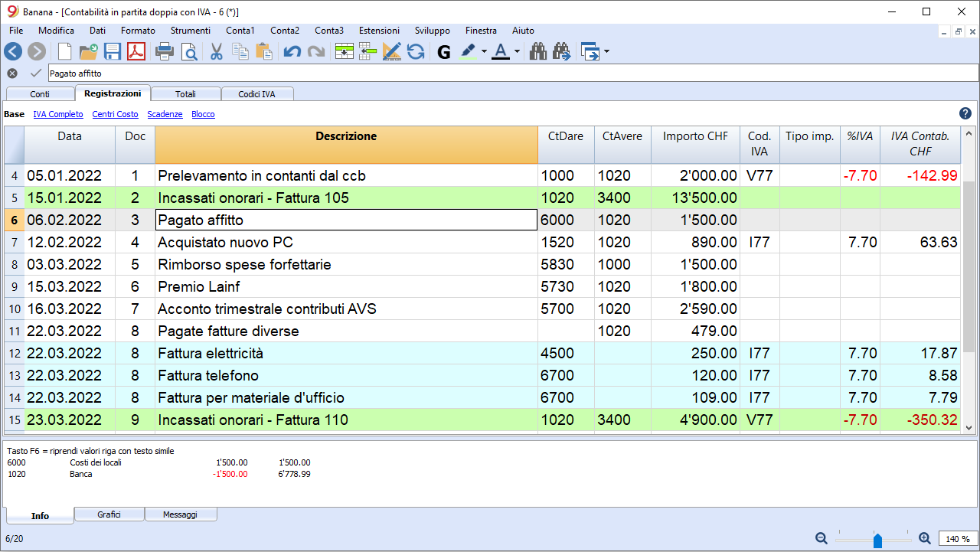This screenshot has width=980, height=552.
Task: Click amount cell 13'500.00
Action: pos(695,198)
